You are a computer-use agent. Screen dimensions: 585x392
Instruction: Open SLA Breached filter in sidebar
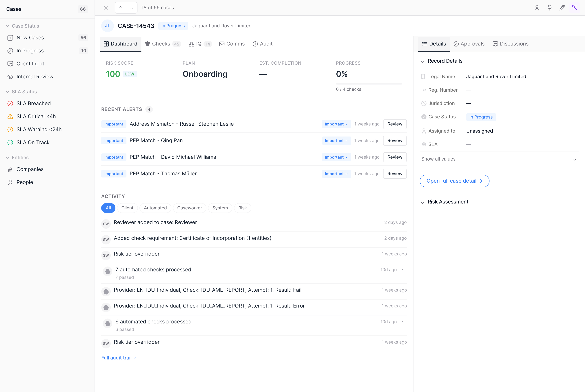33,103
